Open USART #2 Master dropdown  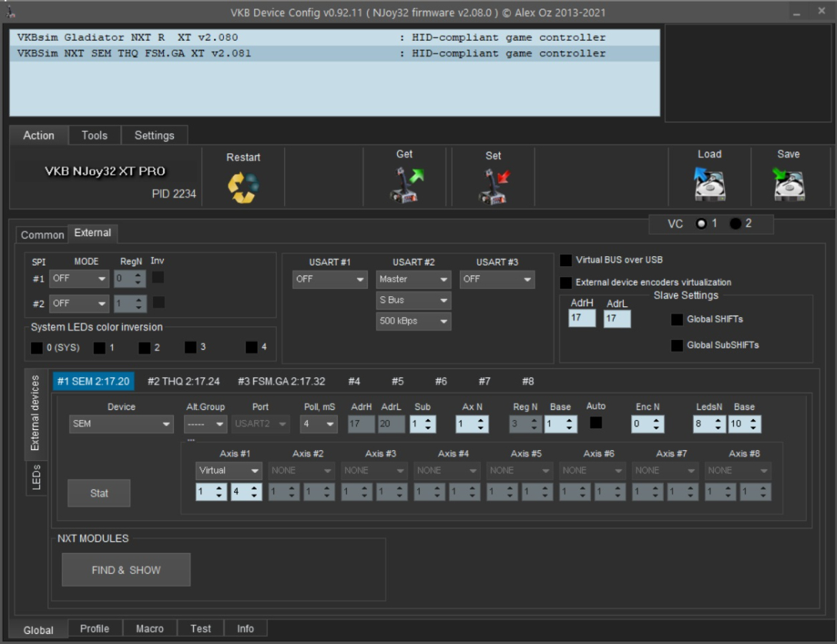tap(413, 279)
